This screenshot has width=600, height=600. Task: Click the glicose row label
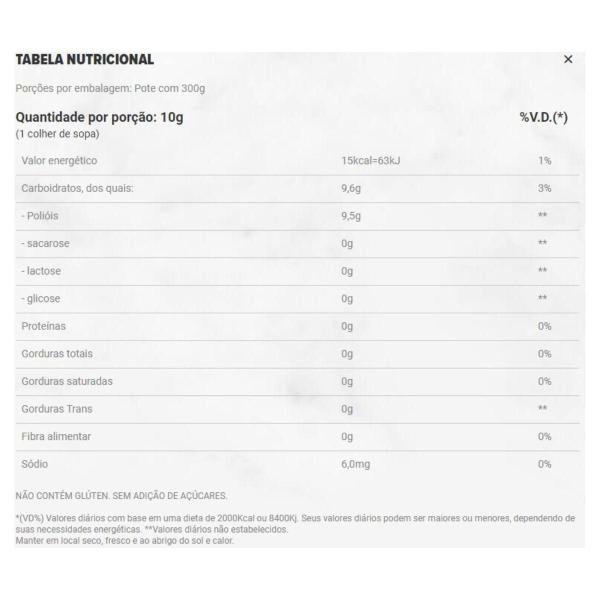click(41, 298)
